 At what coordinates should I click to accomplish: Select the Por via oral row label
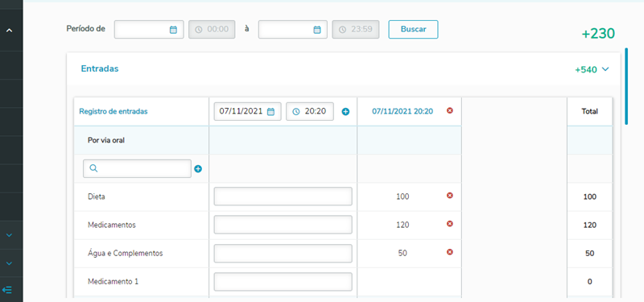pyautogui.click(x=106, y=140)
